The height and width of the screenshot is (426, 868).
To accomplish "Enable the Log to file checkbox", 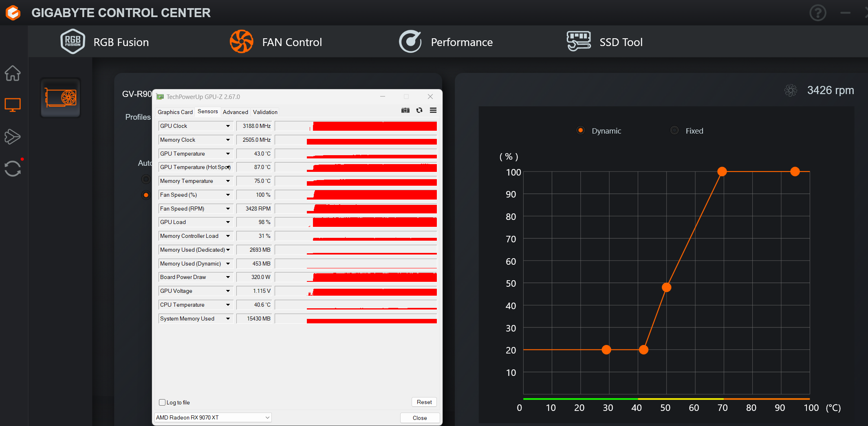I will [x=162, y=402].
